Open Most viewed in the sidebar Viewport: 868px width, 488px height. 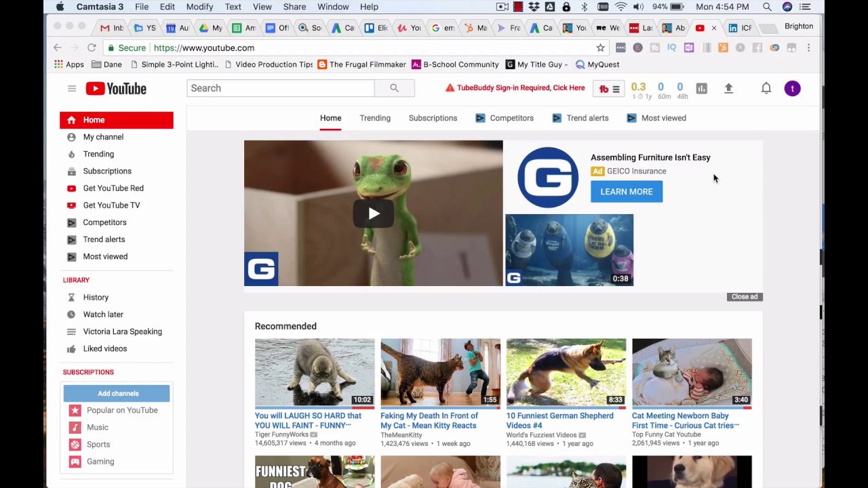coord(105,256)
